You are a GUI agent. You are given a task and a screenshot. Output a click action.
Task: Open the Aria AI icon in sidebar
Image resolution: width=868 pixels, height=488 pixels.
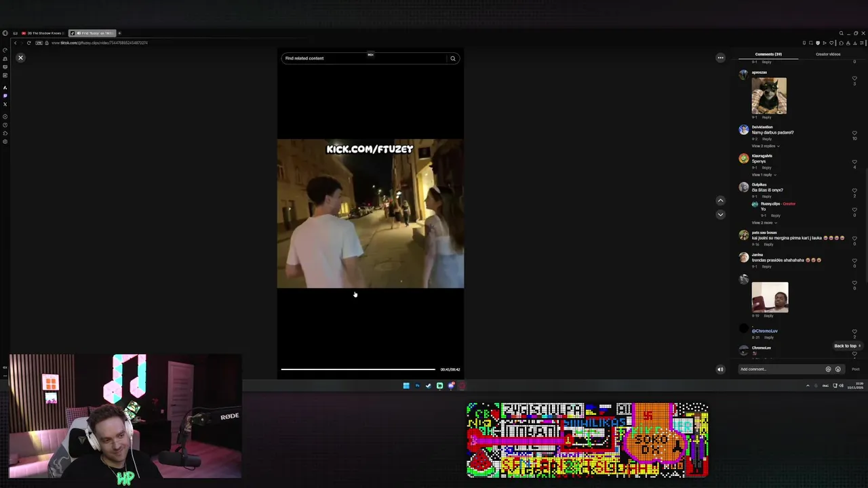(x=5, y=87)
